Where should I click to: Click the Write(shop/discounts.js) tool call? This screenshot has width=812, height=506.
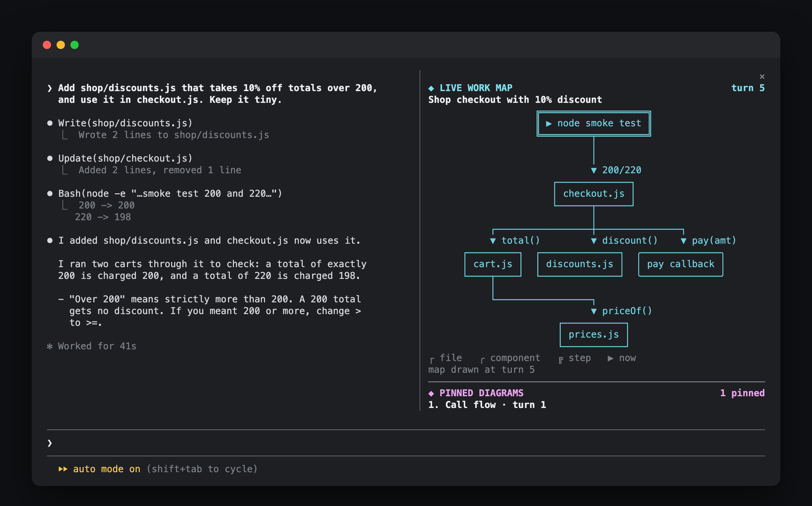pyautogui.click(x=125, y=123)
